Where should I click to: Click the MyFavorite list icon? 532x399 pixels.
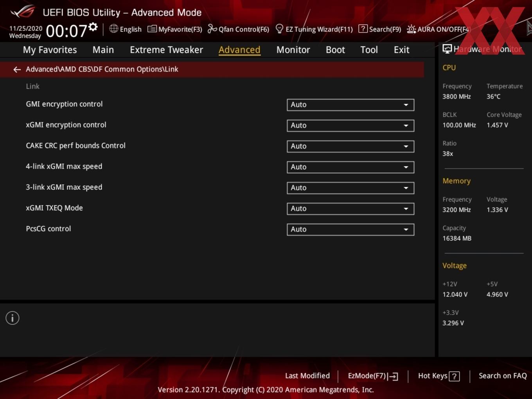(x=152, y=29)
